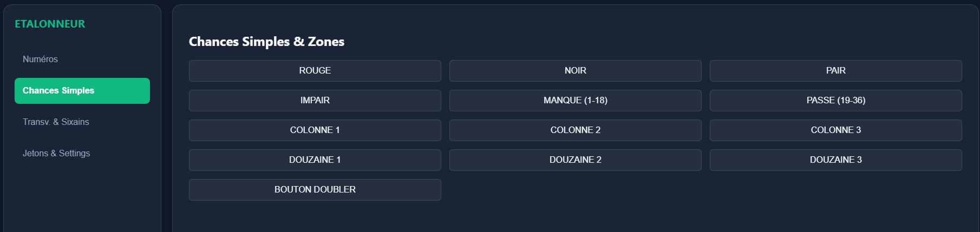This screenshot has width=980, height=232.
Task: Click the MANQUE (1-18) button
Action: pyautogui.click(x=575, y=101)
